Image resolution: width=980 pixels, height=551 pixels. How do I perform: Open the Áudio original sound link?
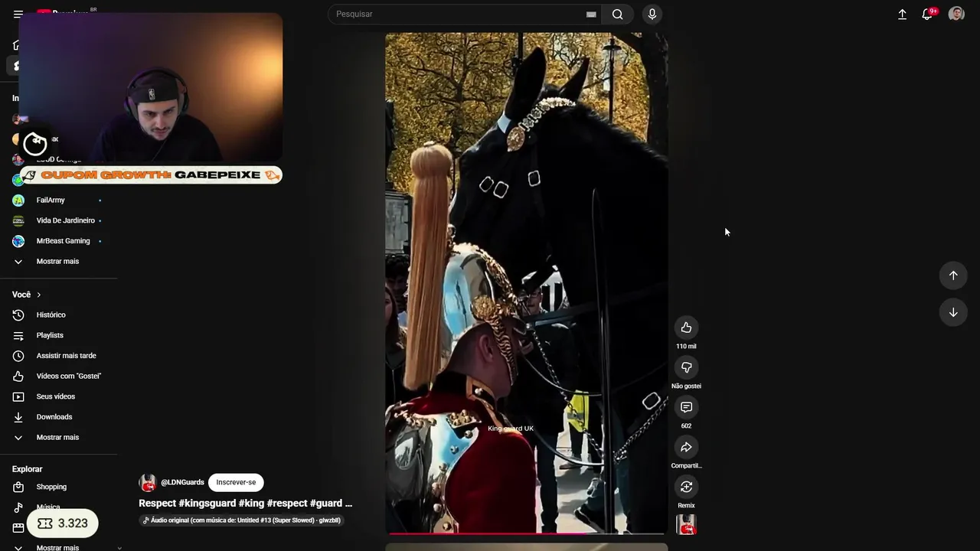click(x=241, y=520)
